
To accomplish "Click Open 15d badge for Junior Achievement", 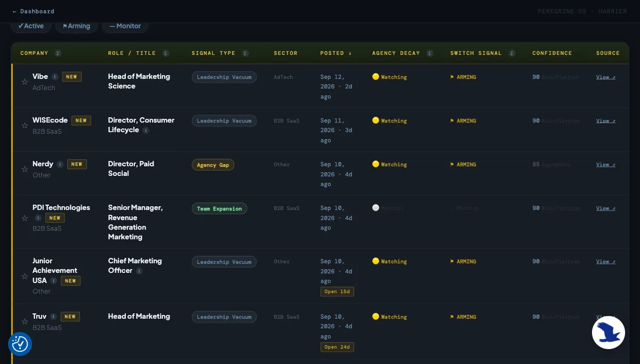I will tap(337, 292).
